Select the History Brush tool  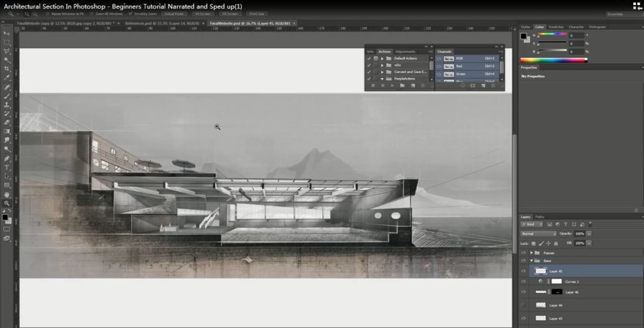[x=6, y=114]
